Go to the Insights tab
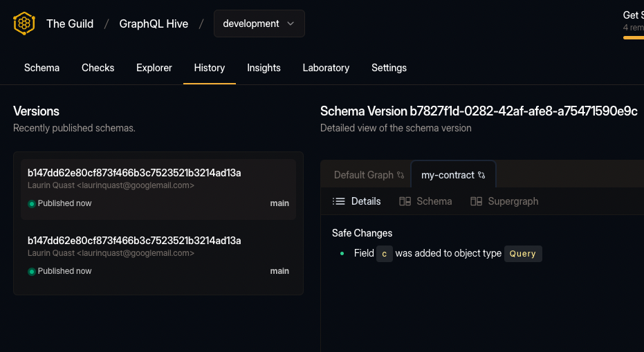Image resolution: width=644 pixels, height=352 pixels. tap(264, 68)
